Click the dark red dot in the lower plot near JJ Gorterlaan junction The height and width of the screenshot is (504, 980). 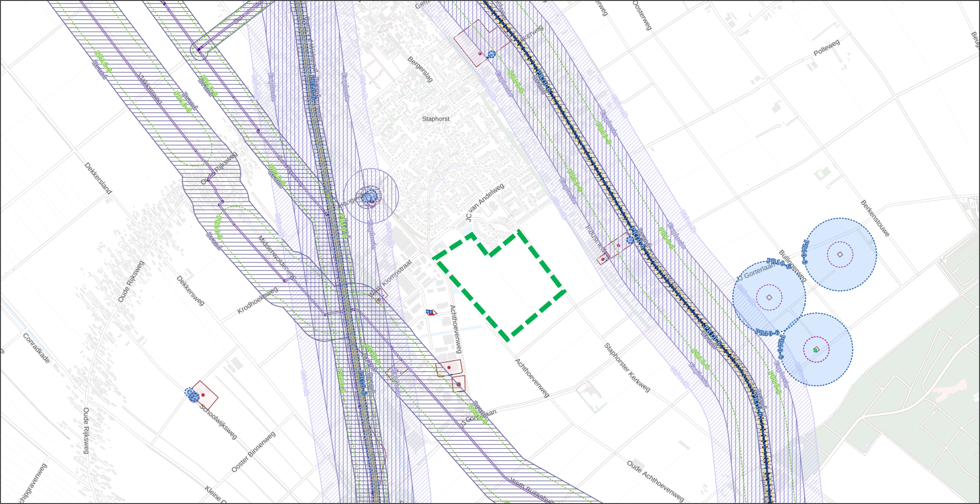click(459, 385)
